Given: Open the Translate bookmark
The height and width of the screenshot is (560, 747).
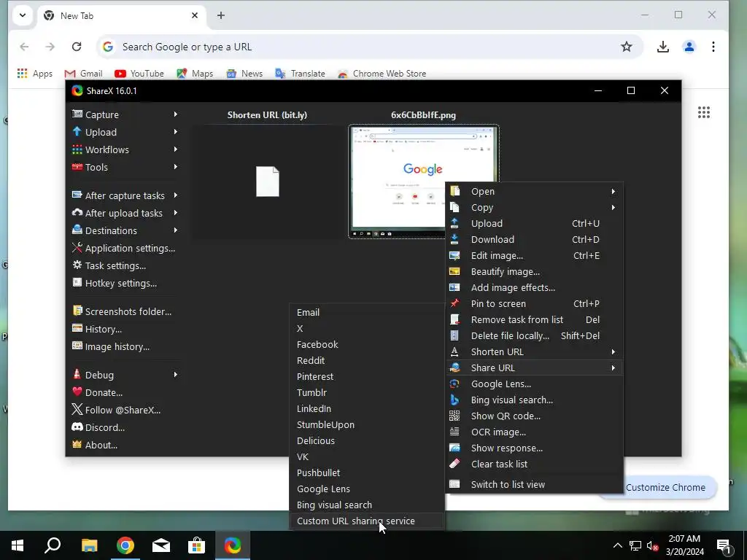Looking at the screenshot, I should click(300, 74).
